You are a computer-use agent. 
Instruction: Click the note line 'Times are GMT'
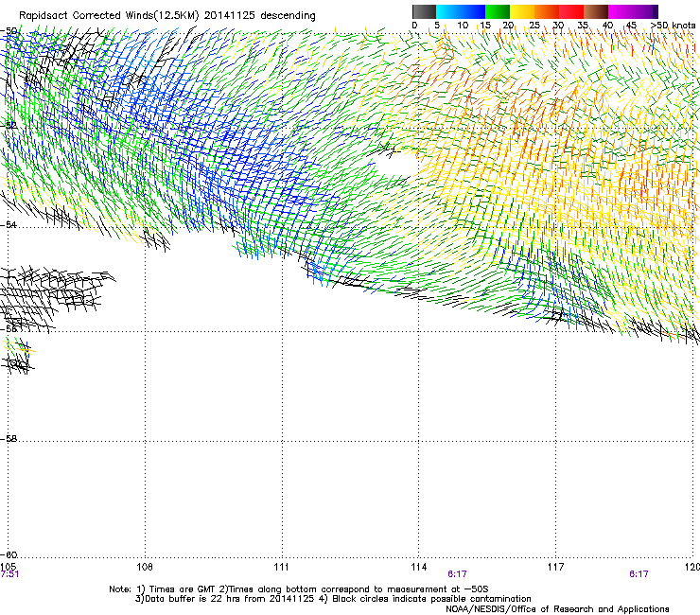coord(181,589)
